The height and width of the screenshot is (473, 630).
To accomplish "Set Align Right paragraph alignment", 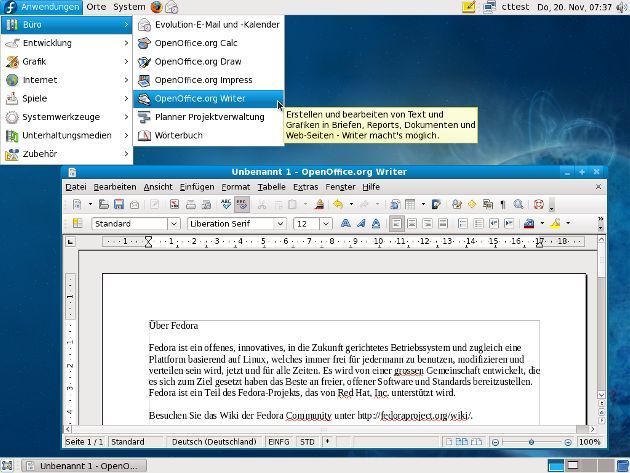I will [428, 223].
